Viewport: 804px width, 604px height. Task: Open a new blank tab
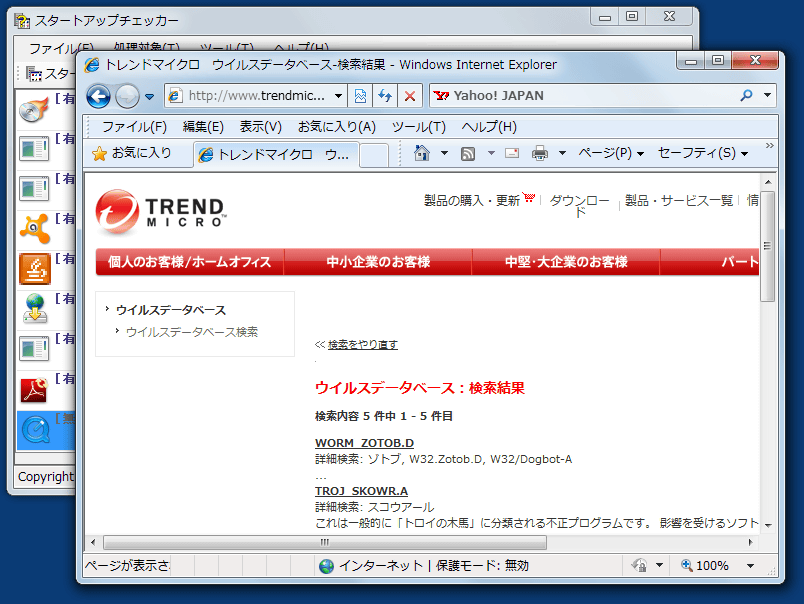(x=373, y=155)
